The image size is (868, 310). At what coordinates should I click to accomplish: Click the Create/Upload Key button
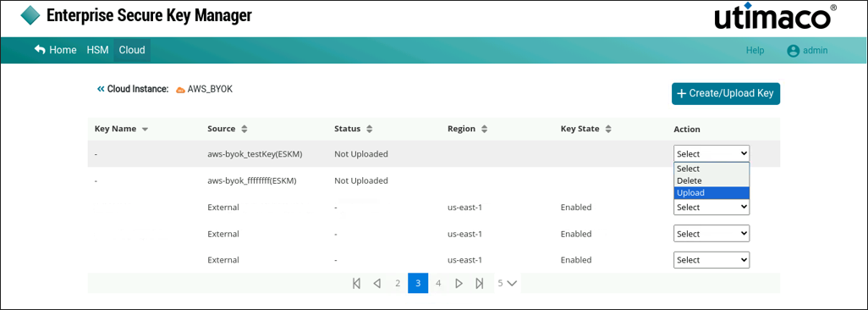click(726, 93)
